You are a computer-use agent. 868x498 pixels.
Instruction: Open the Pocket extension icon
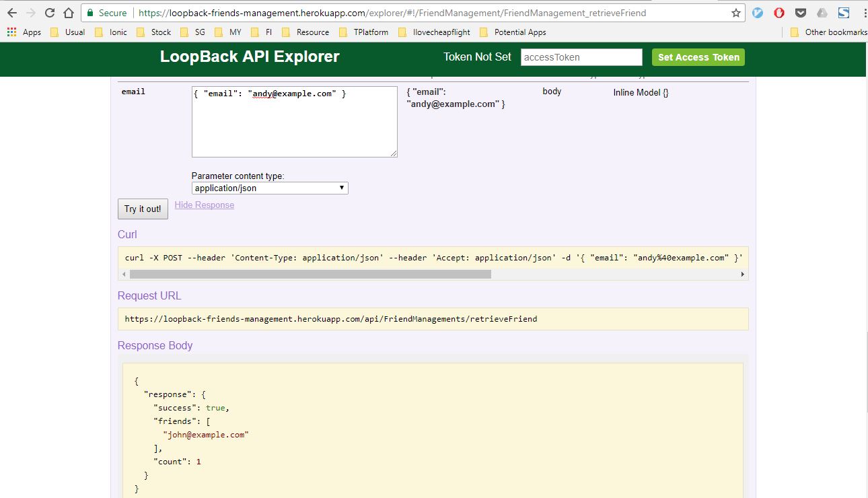click(x=801, y=13)
